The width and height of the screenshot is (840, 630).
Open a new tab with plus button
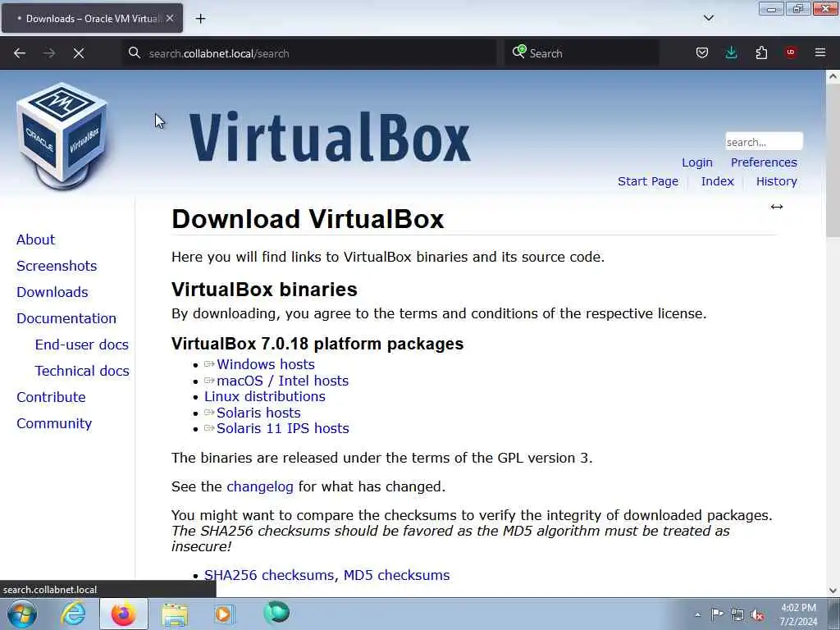tap(200, 19)
